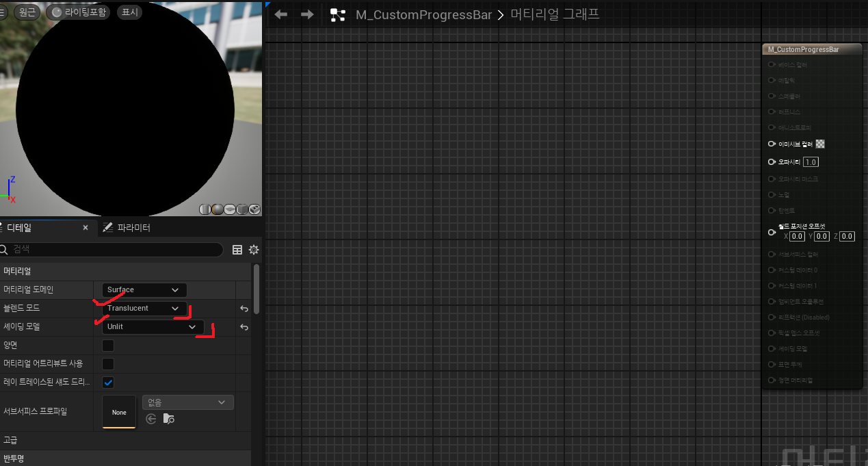The width and height of the screenshot is (868, 466).
Task: Click the 애니소트로피 input pin
Action: 772,127
